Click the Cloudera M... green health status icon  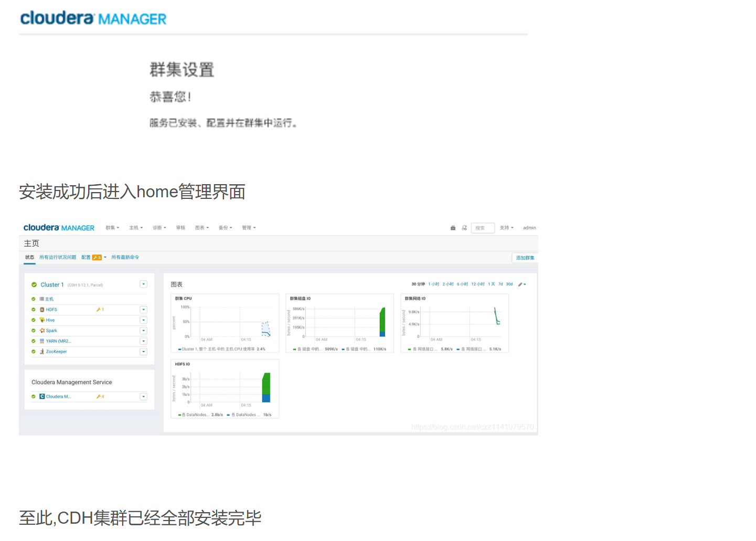pyautogui.click(x=34, y=397)
